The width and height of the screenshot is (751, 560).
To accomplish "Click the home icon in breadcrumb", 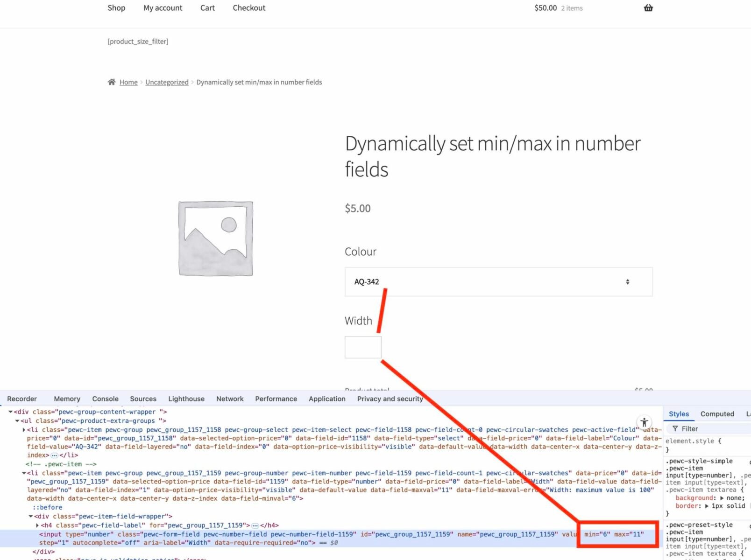I will click(112, 82).
